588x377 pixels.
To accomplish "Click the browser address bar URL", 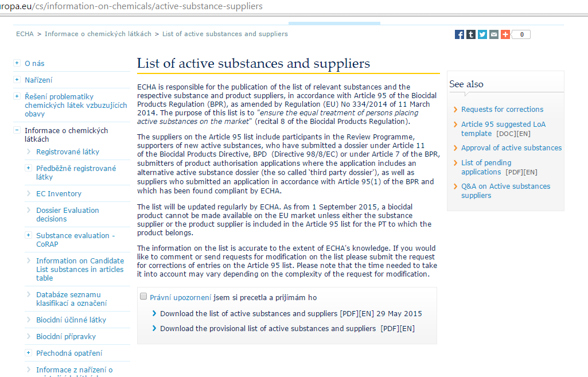I will coord(131,6).
